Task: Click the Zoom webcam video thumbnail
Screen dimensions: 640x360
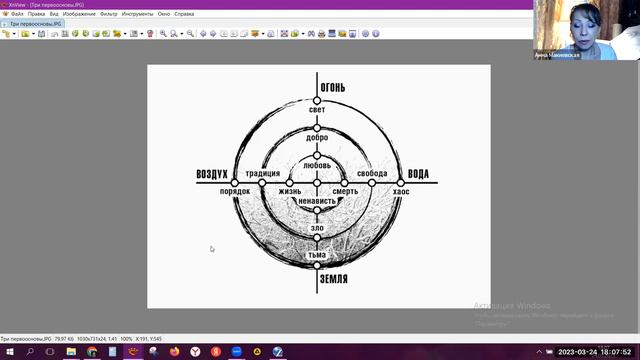Action: coord(587,30)
